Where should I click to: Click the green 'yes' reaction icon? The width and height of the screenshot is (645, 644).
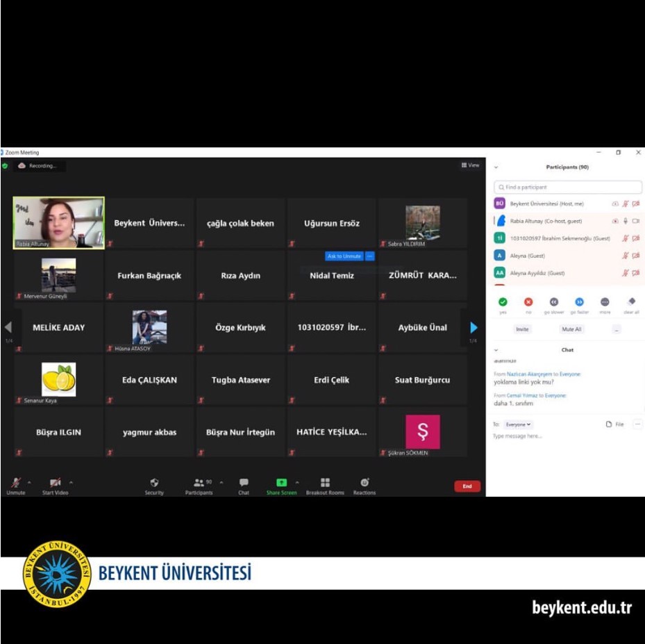pos(503,302)
